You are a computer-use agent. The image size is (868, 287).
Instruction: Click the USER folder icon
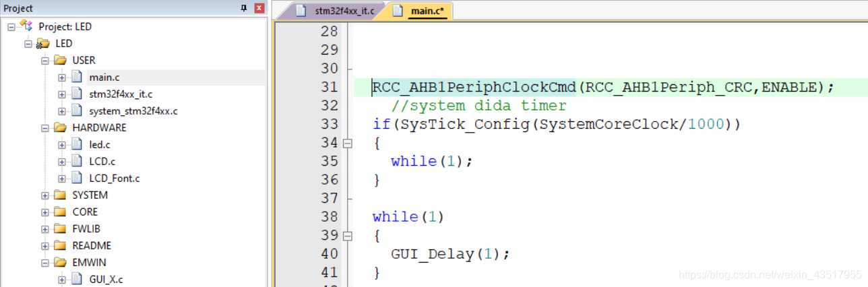[x=59, y=60]
